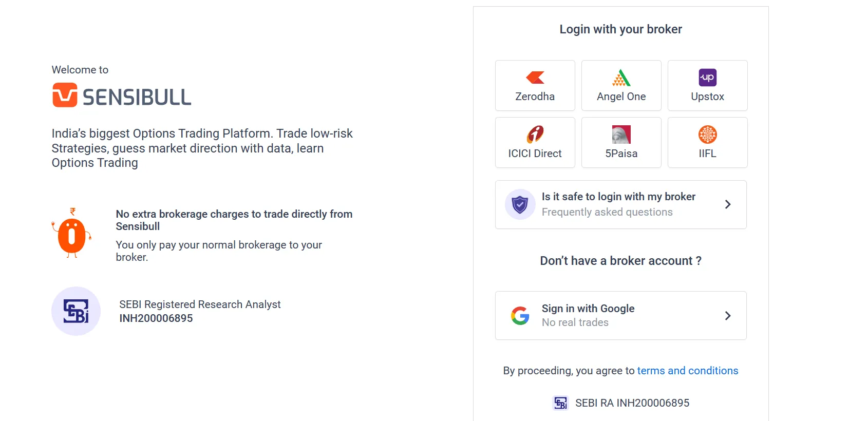The image size is (868, 421).
Task: Click the 'INH200006895' registration number on left
Action: tap(156, 318)
